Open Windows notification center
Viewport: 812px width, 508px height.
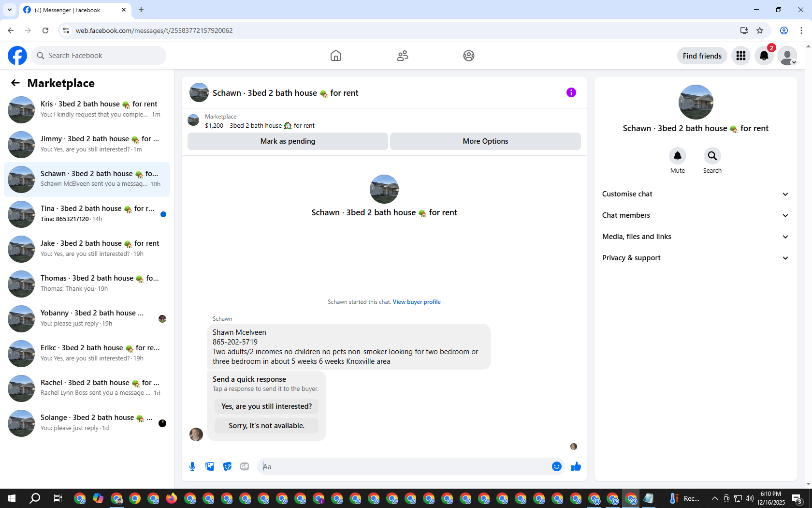[797, 498]
